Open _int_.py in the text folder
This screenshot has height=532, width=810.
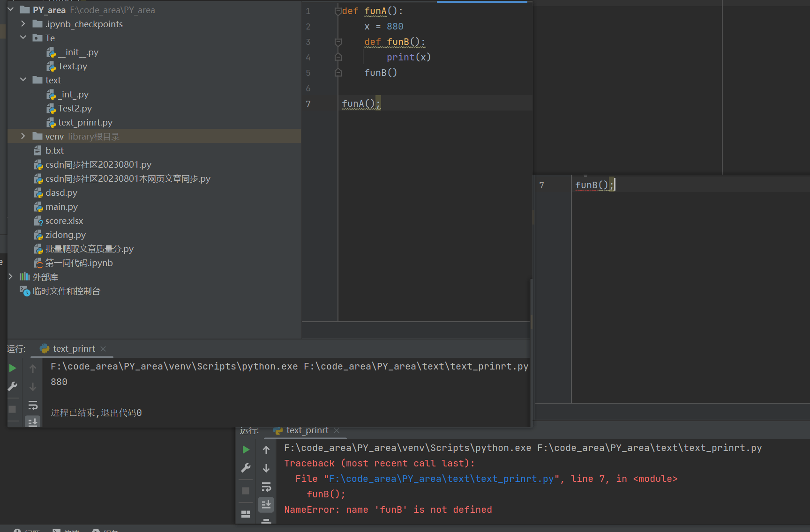point(74,94)
